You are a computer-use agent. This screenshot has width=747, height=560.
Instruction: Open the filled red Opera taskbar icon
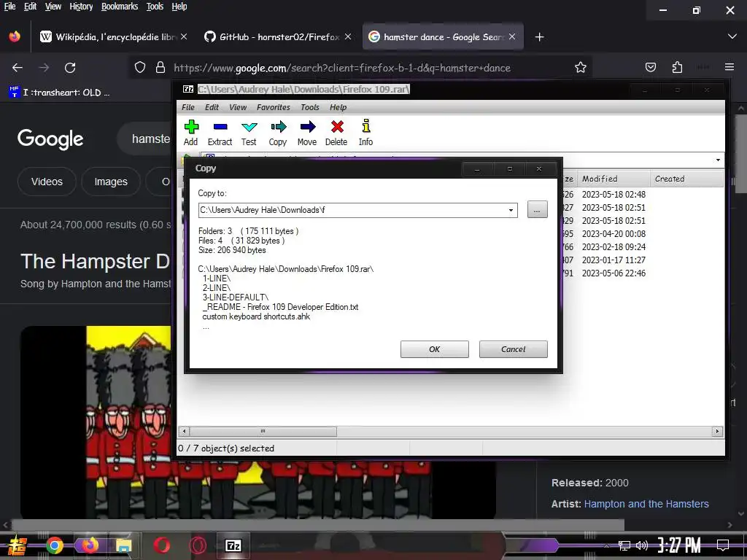click(x=161, y=545)
